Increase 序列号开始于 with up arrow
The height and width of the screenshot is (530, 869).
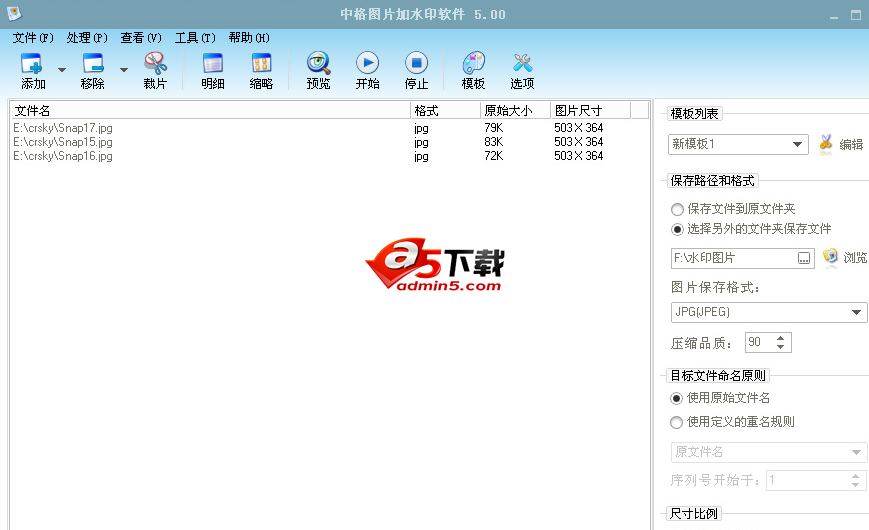click(x=856, y=476)
